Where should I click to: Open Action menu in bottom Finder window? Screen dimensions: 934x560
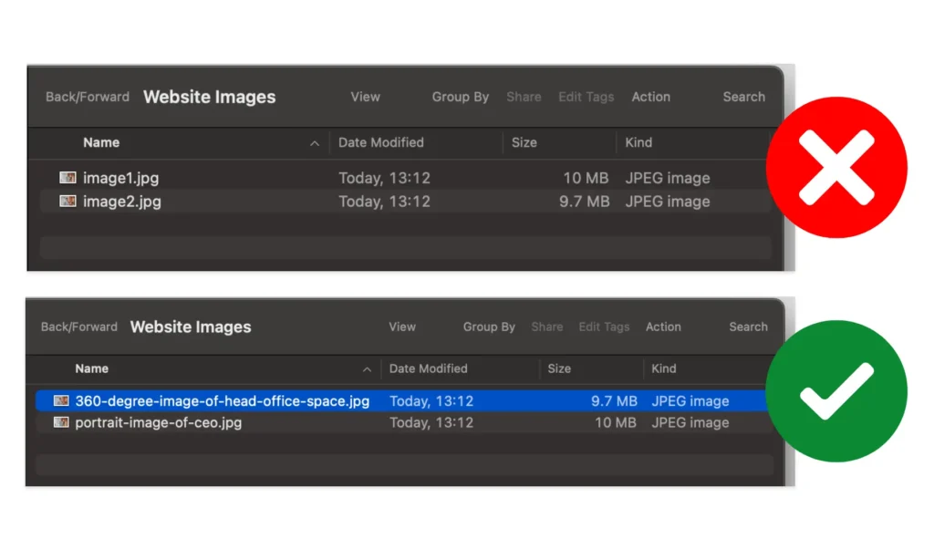663,327
